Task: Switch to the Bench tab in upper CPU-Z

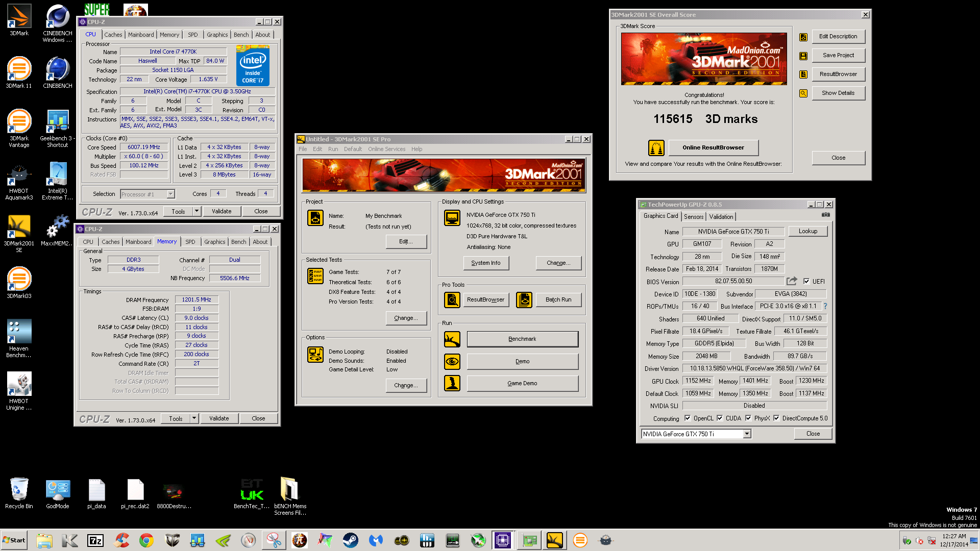Action: pos(241,35)
